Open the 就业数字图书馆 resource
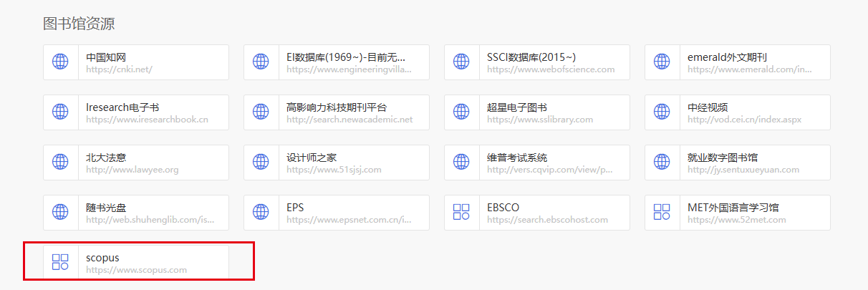This screenshot has height=290, width=868. click(x=723, y=158)
